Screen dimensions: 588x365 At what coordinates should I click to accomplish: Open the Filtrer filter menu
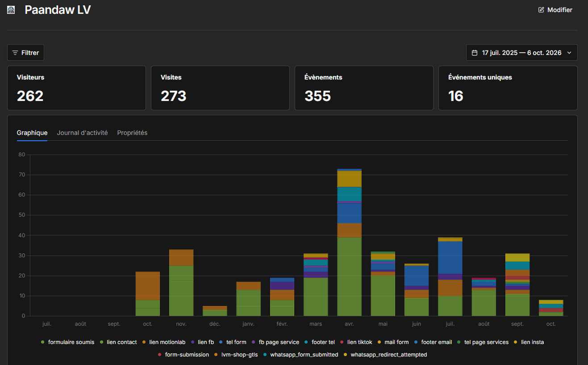(x=25, y=53)
